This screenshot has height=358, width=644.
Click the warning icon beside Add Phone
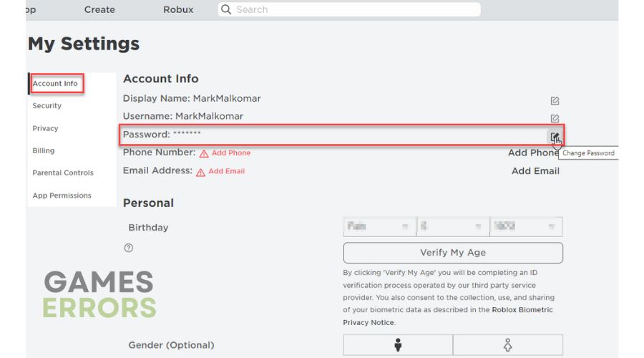[204, 153]
